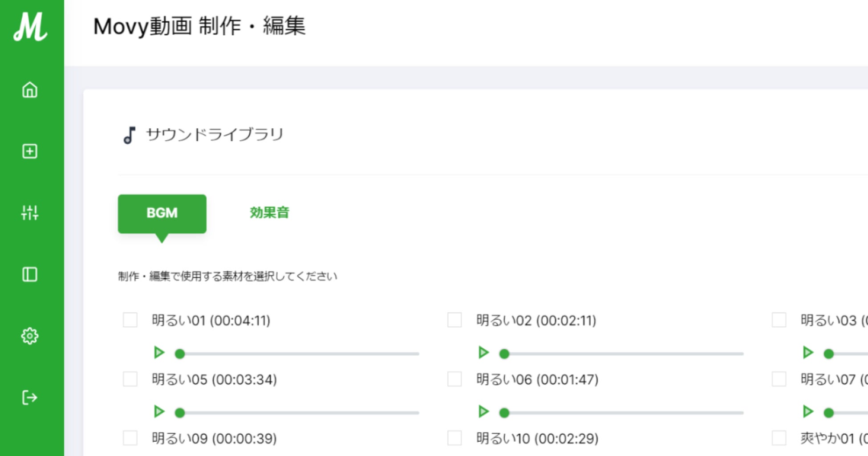Enable the 明るい10 checkbox
Screen dimensions: 868x456
(454, 438)
